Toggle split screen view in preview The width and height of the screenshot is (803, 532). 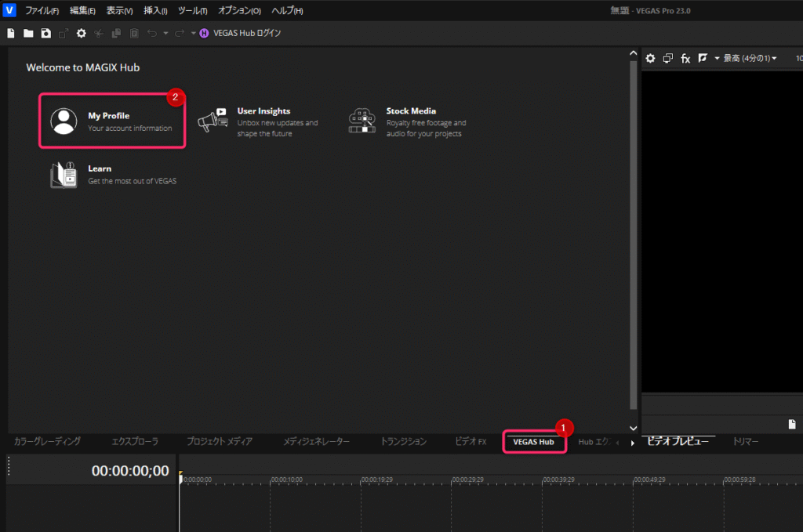[x=703, y=59]
